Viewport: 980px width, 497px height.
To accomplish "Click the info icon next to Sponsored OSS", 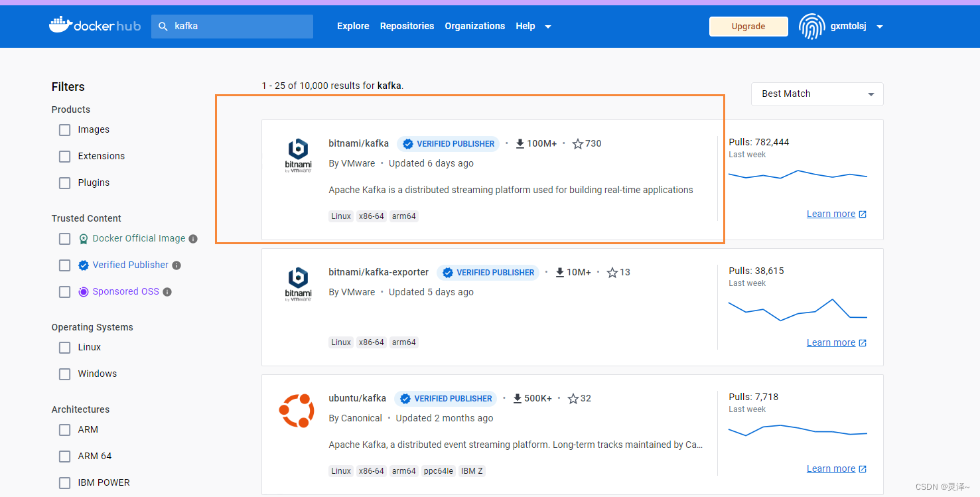I will pyautogui.click(x=167, y=292).
